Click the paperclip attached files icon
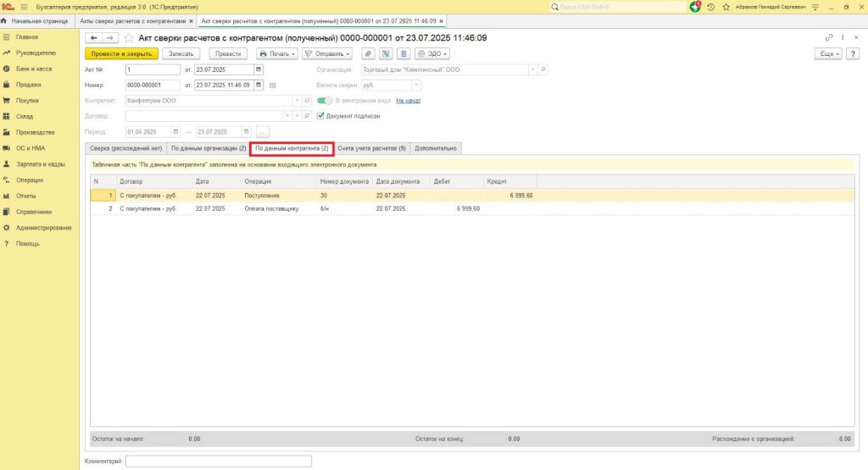The height and width of the screenshot is (470, 868). tap(369, 53)
